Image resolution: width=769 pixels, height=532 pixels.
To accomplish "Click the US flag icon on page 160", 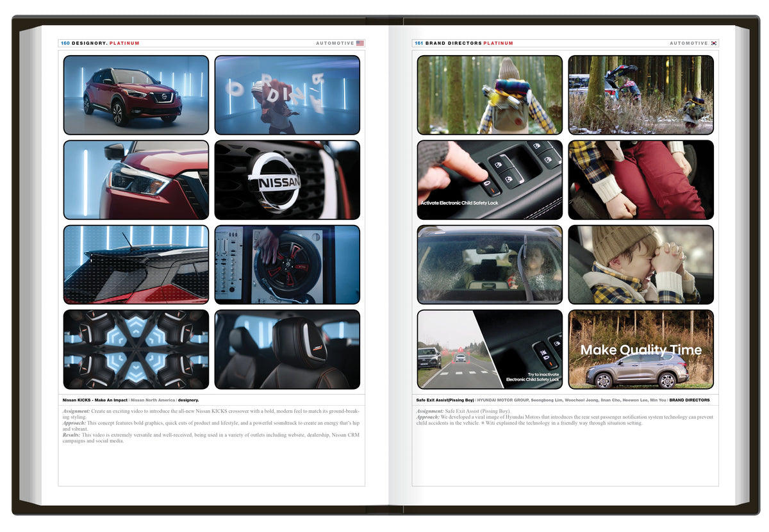I will click(360, 44).
